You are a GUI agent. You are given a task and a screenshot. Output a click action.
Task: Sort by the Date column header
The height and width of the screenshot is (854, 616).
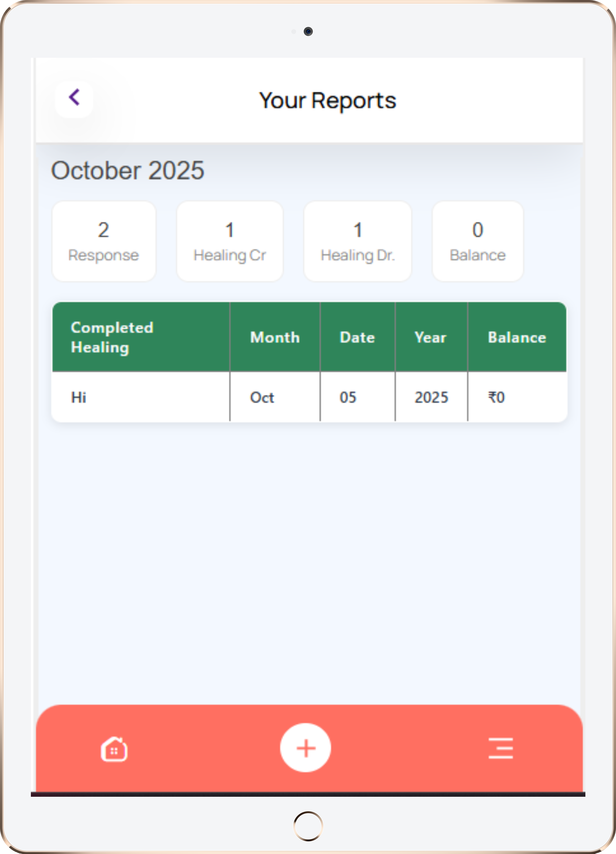point(357,337)
